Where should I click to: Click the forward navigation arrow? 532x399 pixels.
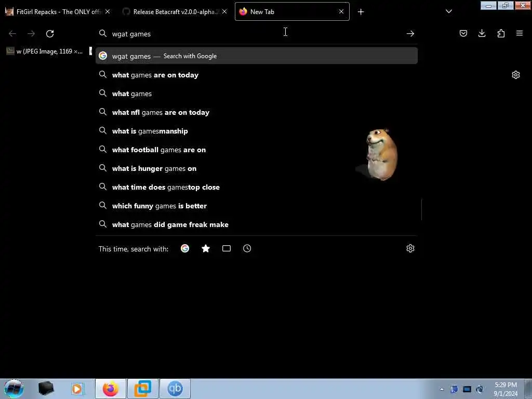coord(31,34)
